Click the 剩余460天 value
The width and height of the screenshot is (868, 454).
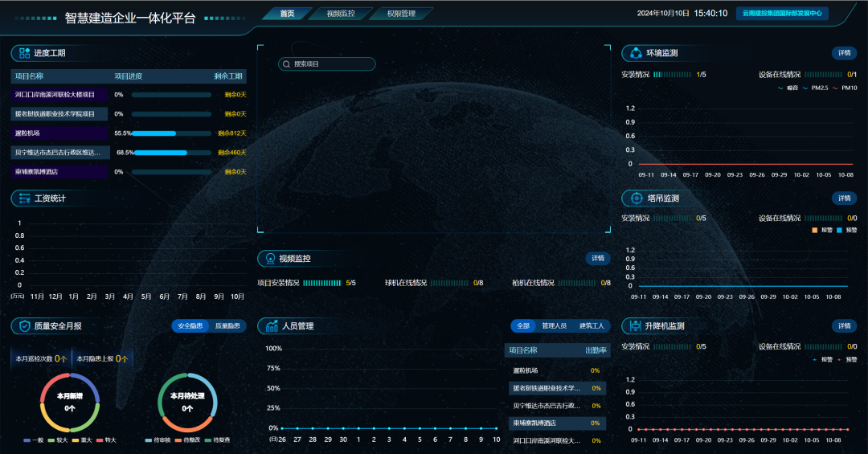pyautogui.click(x=232, y=153)
